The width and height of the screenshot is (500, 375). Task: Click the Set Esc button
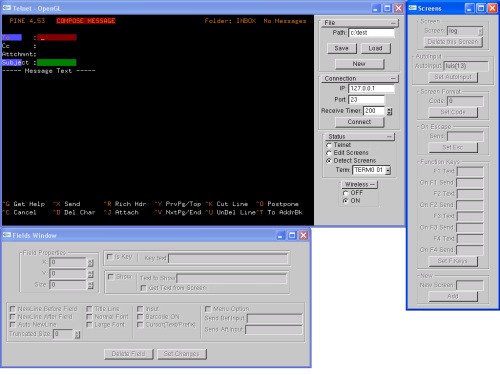coord(453,147)
